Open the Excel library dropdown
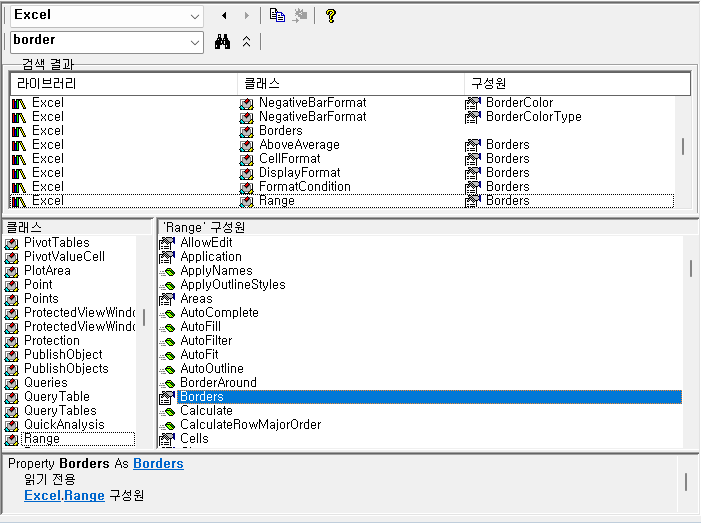 (194, 17)
